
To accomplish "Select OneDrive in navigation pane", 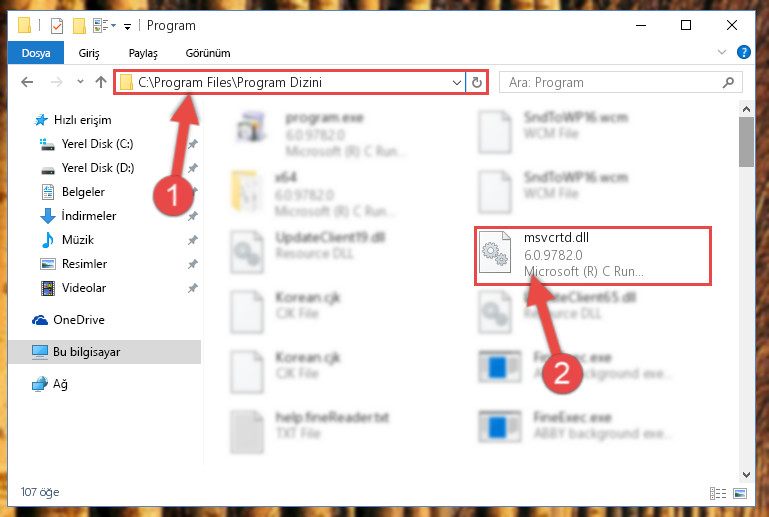I will tap(78, 320).
